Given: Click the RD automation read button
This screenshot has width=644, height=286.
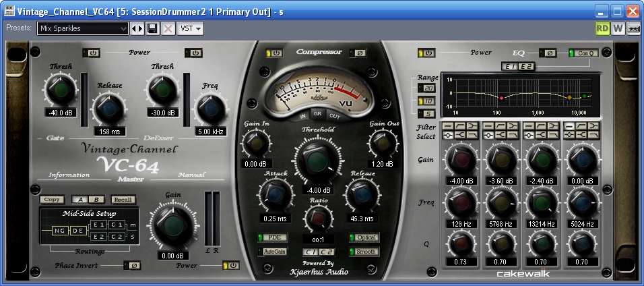Looking at the screenshot, I should (602, 28).
